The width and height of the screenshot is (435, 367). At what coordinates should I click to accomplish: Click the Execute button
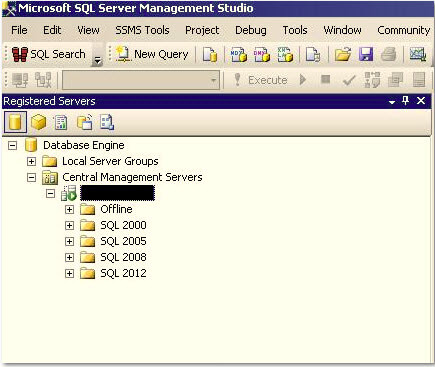coord(261,80)
